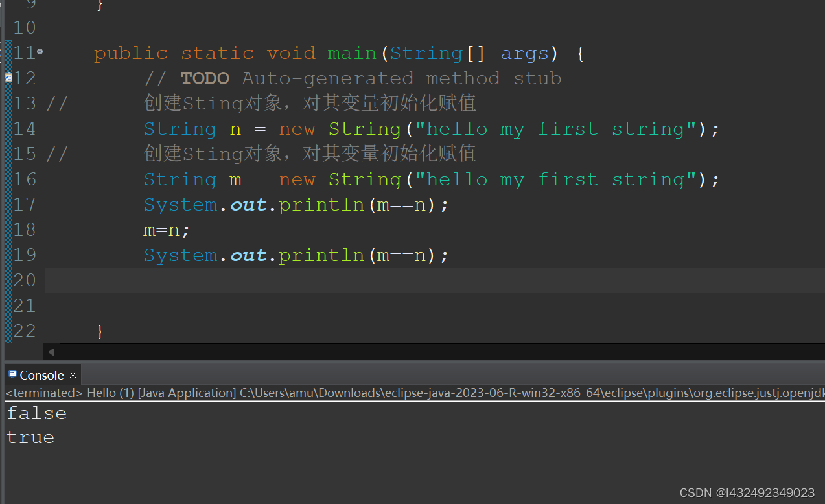Click the false output in the console

point(36,413)
